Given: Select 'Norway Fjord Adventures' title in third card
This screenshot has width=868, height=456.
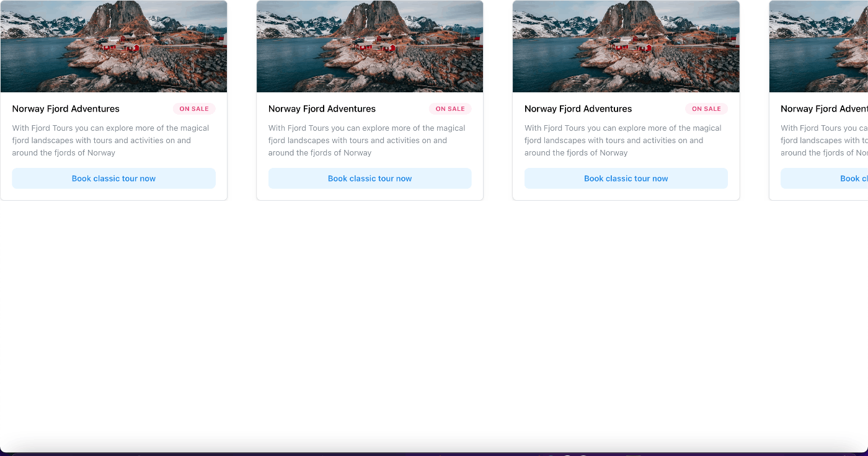Looking at the screenshot, I should point(578,109).
